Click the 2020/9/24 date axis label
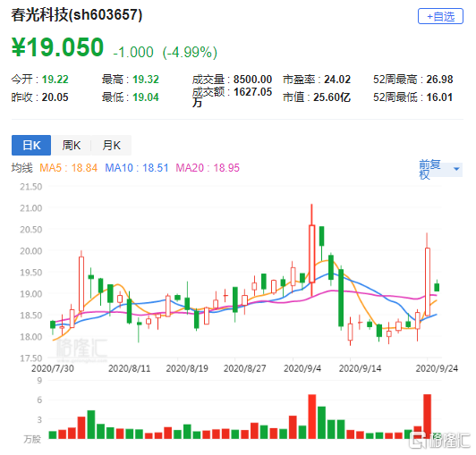 [437, 368]
